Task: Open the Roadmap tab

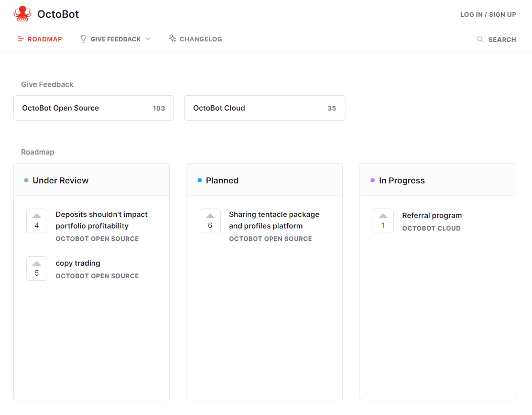Action: [40, 39]
